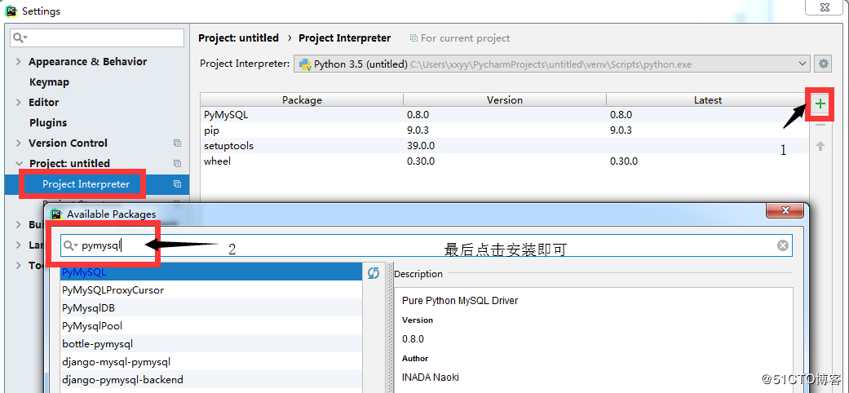Select pip row in installed packages
849x393 pixels.
coord(505,130)
